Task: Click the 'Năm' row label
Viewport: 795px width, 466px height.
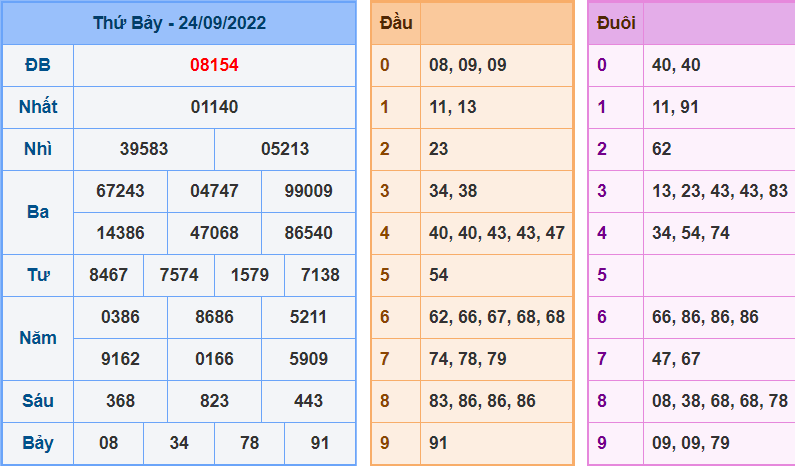Action: tap(38, 338)
